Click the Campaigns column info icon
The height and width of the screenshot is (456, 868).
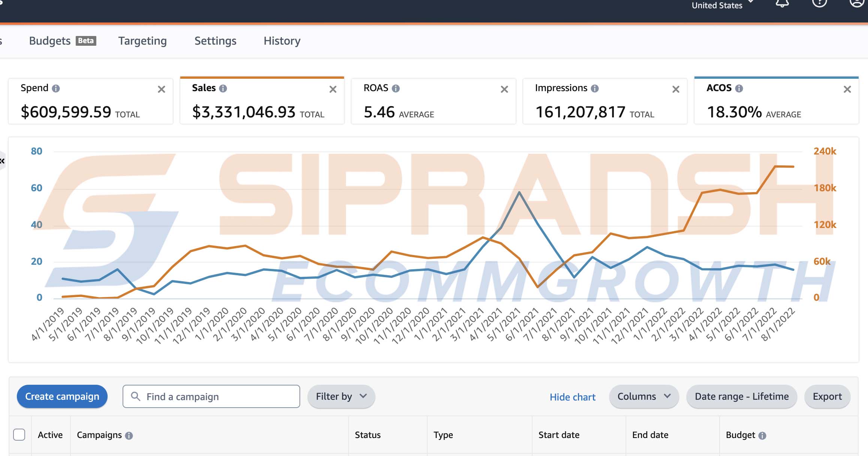click(129, 435)
